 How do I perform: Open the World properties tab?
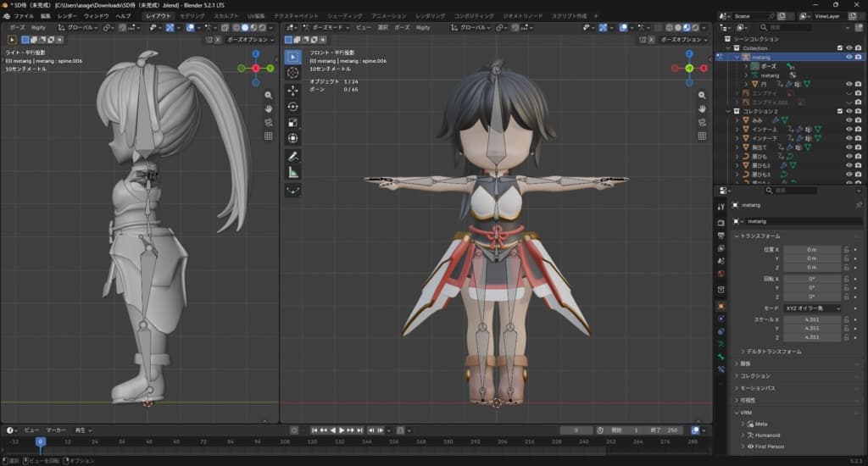coord(721,274)
